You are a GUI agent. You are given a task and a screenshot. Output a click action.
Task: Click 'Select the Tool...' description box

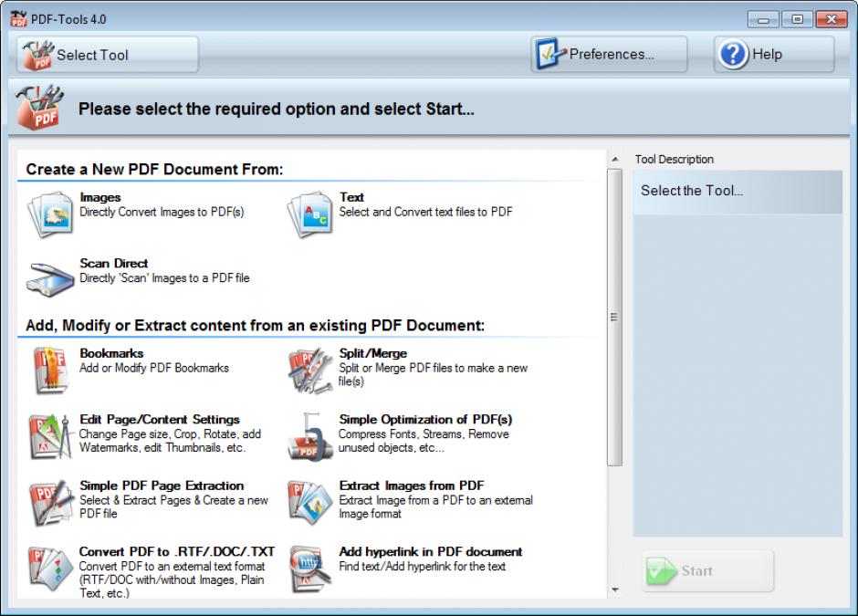[738, 192]
